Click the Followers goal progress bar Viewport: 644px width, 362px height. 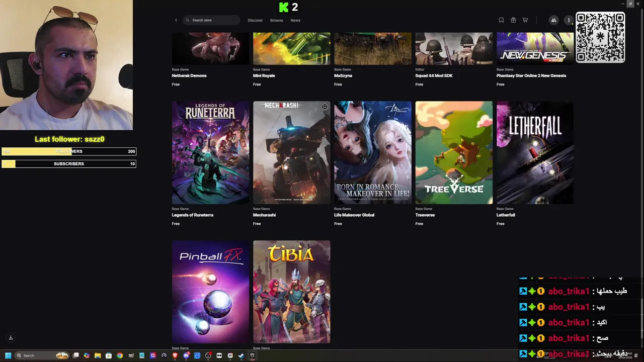[69, 151]
